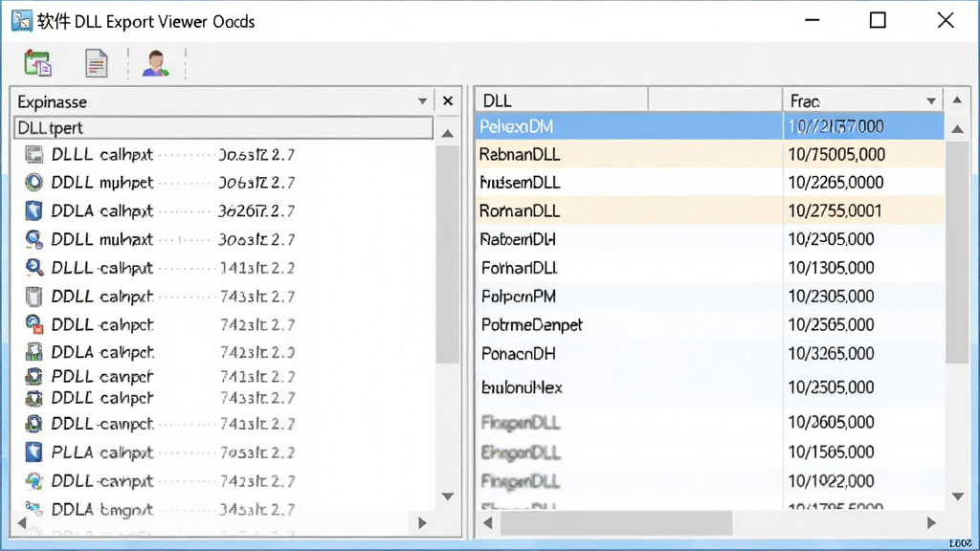Click the value '10/75005,000'
The image size is (980, 551).
(836, 154)
